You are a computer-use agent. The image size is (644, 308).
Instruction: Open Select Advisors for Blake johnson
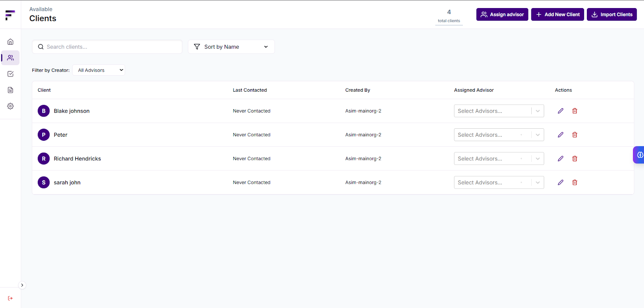point(499,111)
